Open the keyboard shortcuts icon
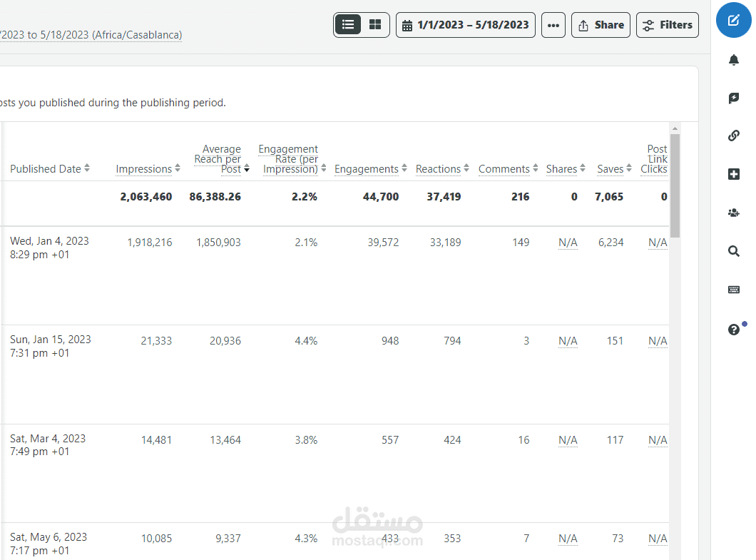The height and width of the screenshot is (560, 756). click(x=733, y=290)
